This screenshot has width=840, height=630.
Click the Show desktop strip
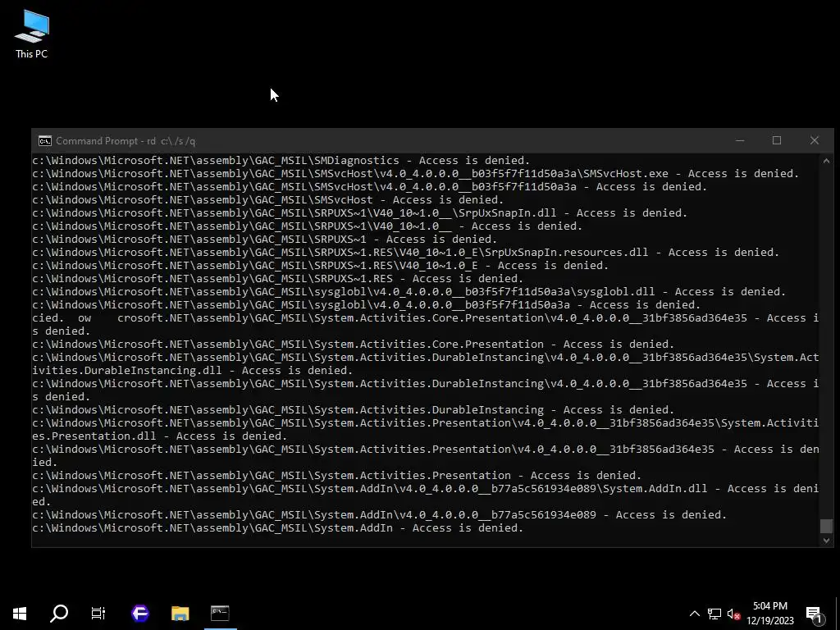(x=838, y=614)
